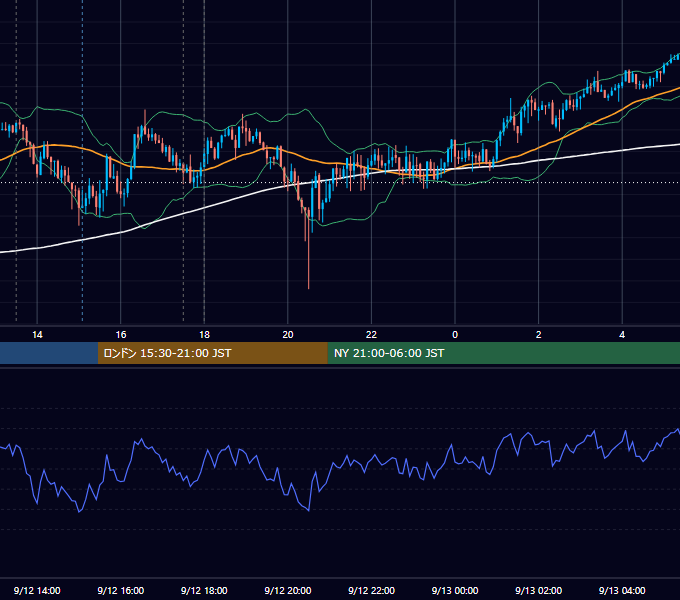Click hour label 20 on price chart axis
Screen dimensions: 680x600
pos(288,335)
